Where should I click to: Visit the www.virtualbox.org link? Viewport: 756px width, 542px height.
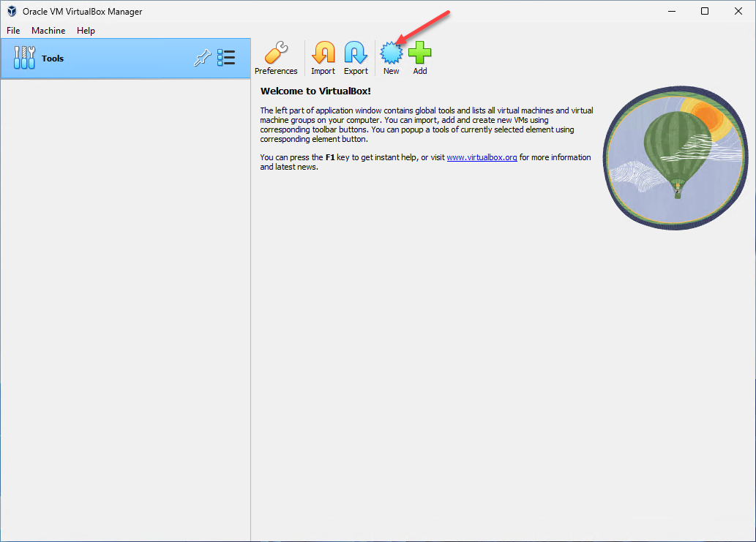pos(482,157)
